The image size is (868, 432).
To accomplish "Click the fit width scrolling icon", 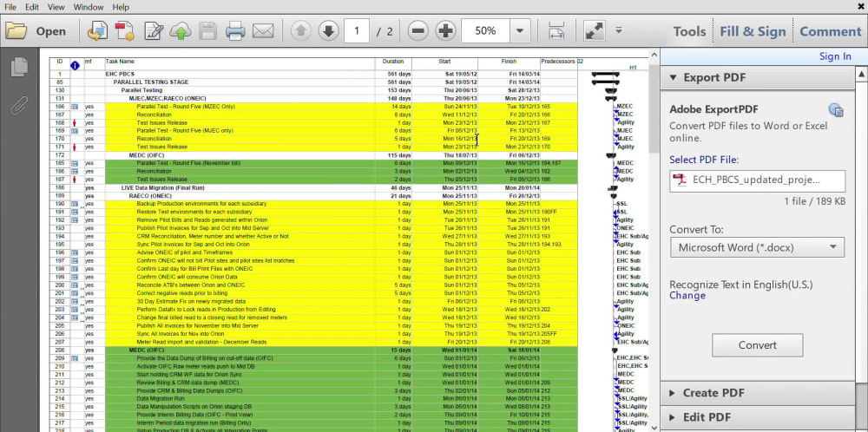I will 556,31.
